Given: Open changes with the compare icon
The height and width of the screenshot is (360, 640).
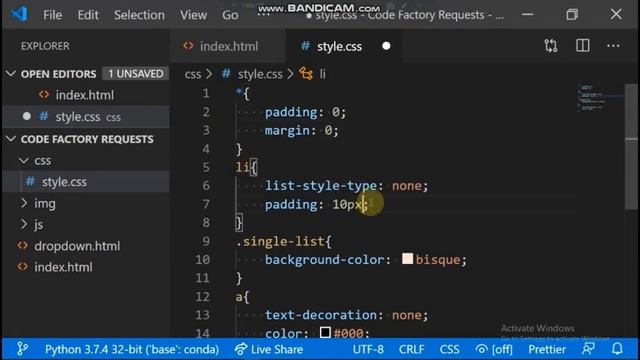Looking at the screenshot, I should 551,46.
